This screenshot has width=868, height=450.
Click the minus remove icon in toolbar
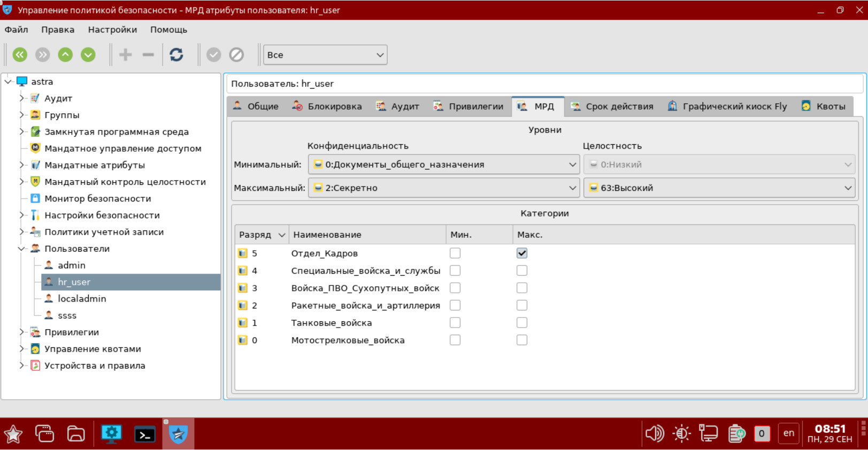148,55
